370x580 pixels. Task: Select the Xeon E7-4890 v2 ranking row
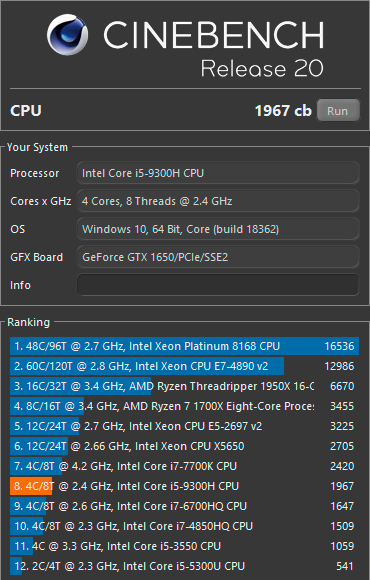click(x=184, y=366)
